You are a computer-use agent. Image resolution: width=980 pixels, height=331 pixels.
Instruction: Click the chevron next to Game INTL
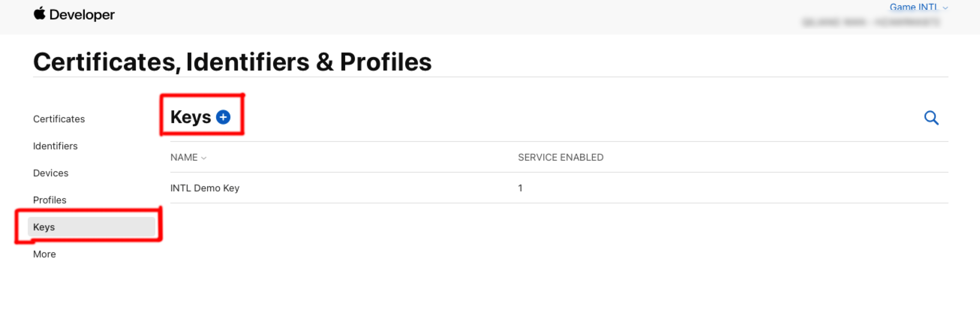[945, 8]
